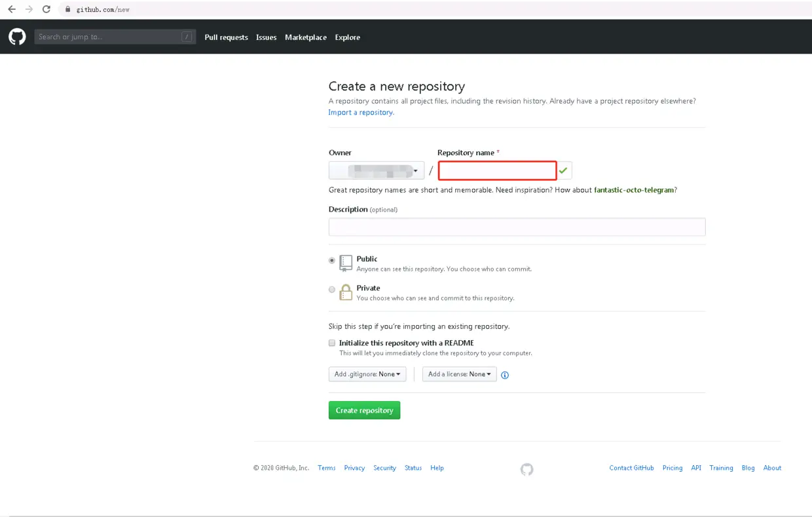This screenshot has height=517, width=812.
Task: Click the browser back arrow
Action: (10, 9)
